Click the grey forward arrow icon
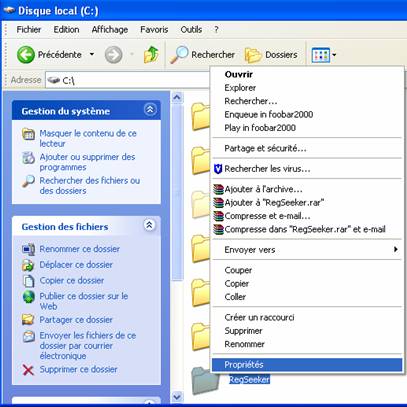The width and height of the screenshot is (407, 407). click(113, 55)
